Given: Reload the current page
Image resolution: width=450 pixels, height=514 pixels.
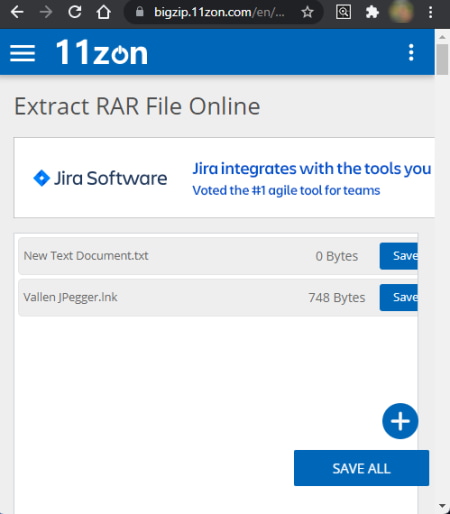Looking at the screenshot, I should tap(75, 12).
